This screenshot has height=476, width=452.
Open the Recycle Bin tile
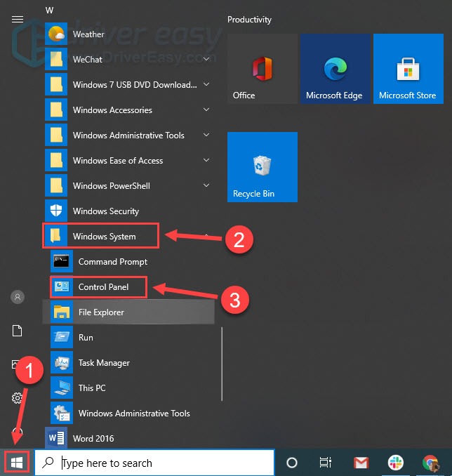point(262,167)
